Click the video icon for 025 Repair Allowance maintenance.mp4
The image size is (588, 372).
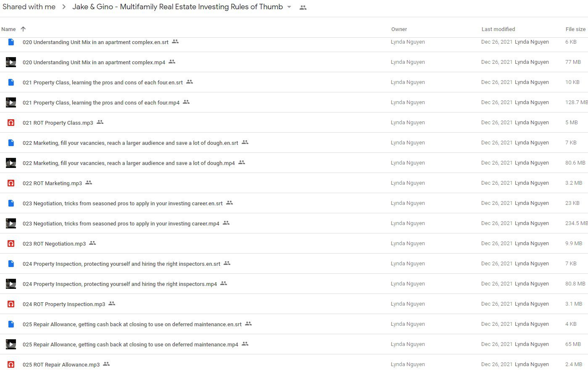click(11, 344)
